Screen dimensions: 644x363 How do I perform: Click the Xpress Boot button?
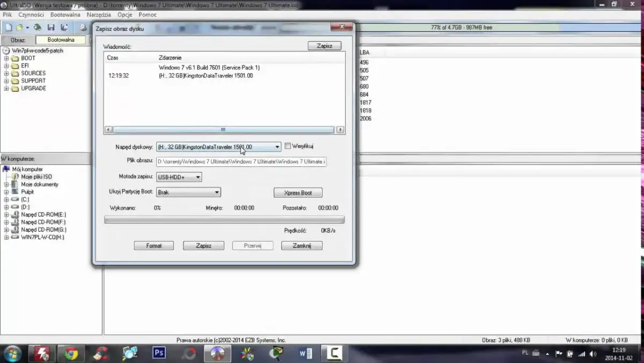pyautogui.click(x=298, y=192)
